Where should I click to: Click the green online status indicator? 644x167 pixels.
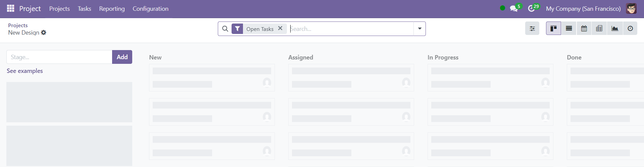[x=502, y=8]
